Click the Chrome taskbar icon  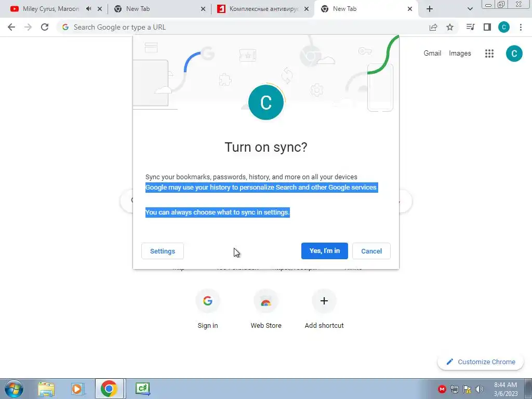tap(109, 389)
